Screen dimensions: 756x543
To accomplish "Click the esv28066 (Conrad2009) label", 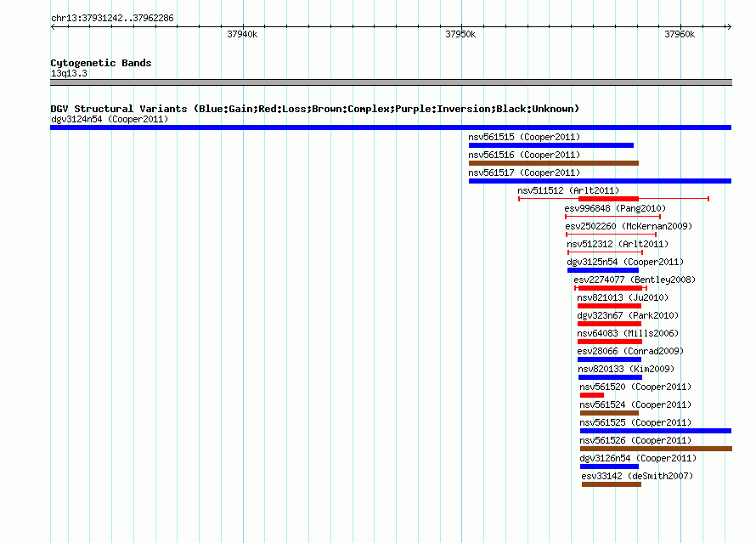I will 630,351.
